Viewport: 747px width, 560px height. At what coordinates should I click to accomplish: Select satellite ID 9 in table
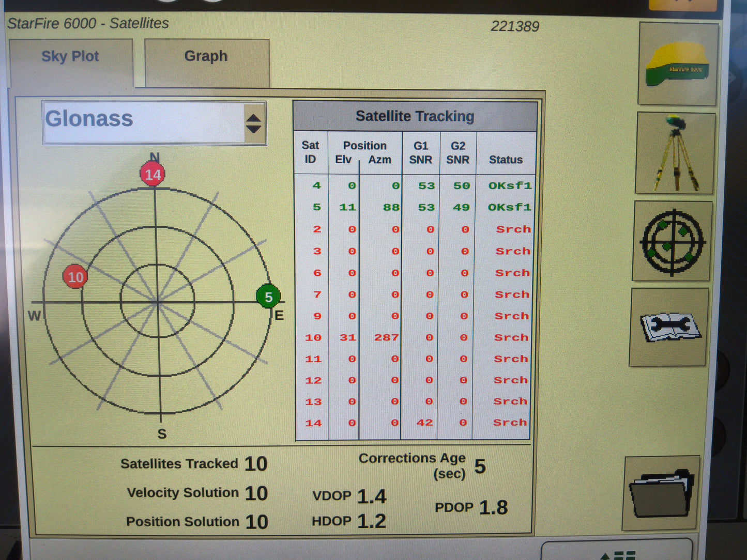point(317,316)
